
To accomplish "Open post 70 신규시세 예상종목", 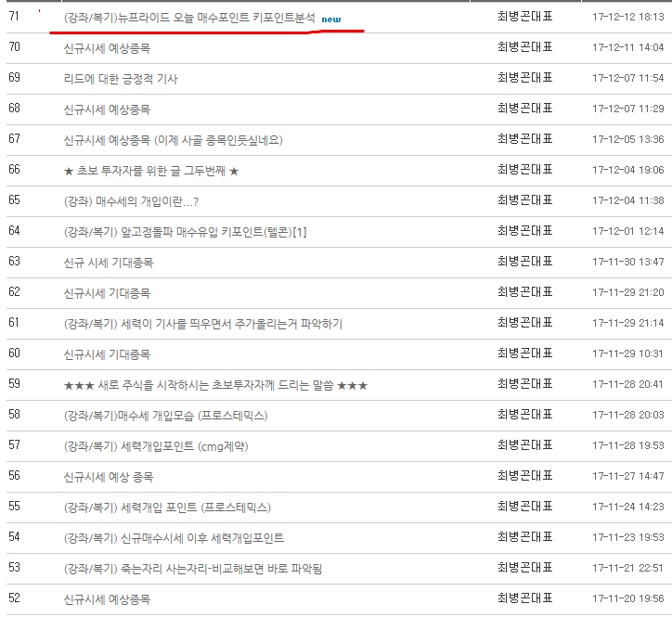I will coord(107,48).
